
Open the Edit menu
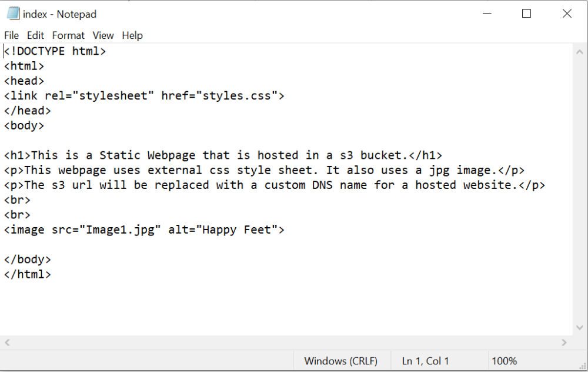click(x=35, y=35)
